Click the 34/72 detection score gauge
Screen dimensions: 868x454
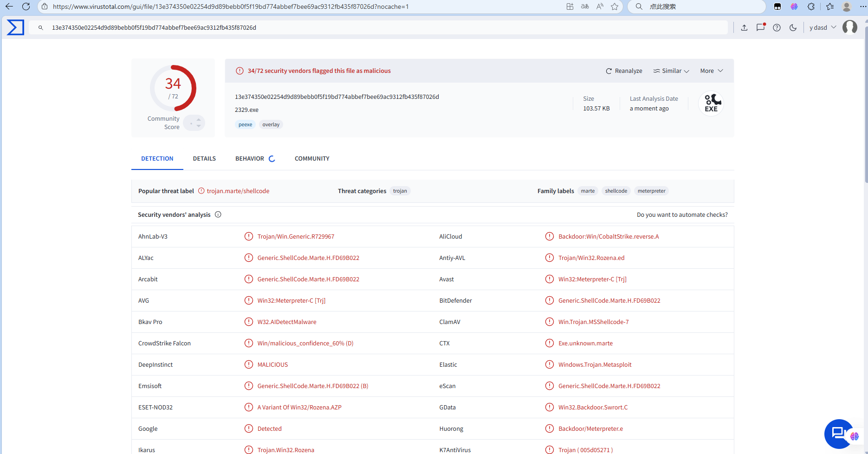tap(173, 88)
